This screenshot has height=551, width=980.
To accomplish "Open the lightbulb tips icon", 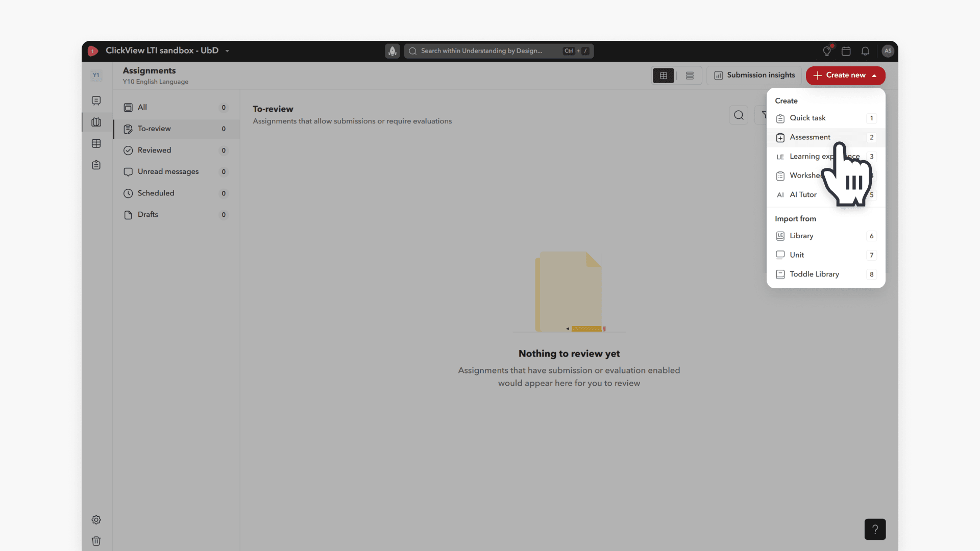I will pyautogui.click(x=827, y=51).
